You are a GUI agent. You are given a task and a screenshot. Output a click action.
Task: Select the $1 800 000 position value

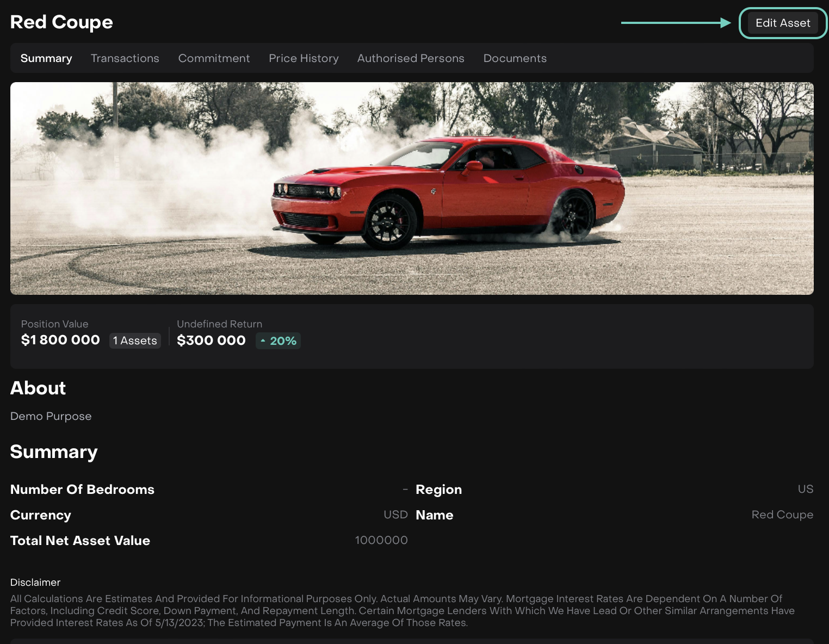pyautogui.click(x=60, y=340)
